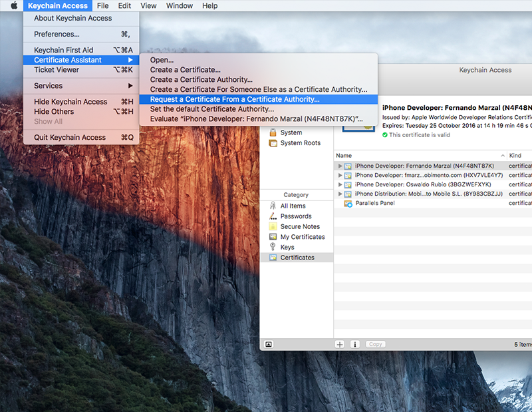Add a new keychain item with plus

[340, 344]
